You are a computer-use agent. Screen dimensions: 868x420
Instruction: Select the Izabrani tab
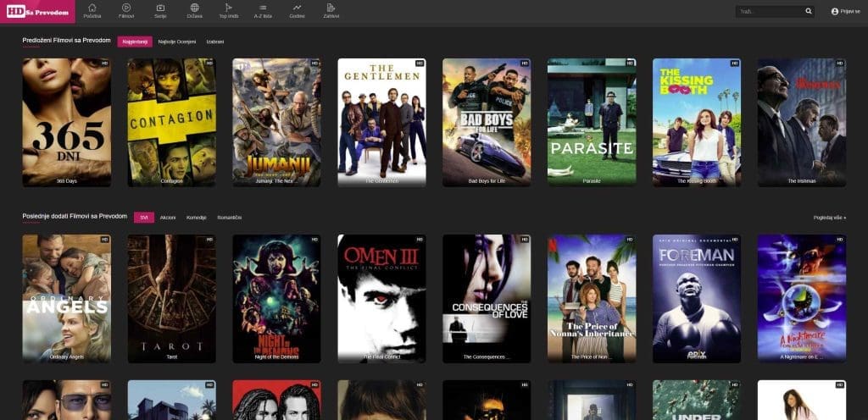point(214,41)
